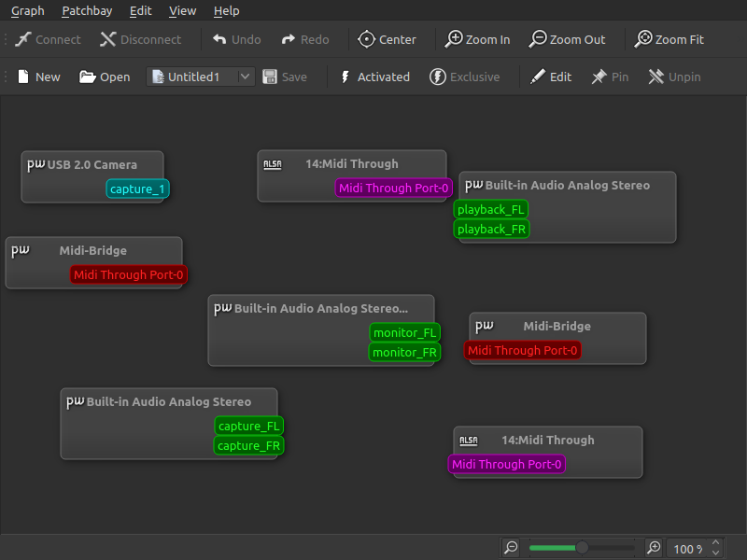Click the Open patchbay button
This screenshot has width=747, height=560.
pos(105,77)
